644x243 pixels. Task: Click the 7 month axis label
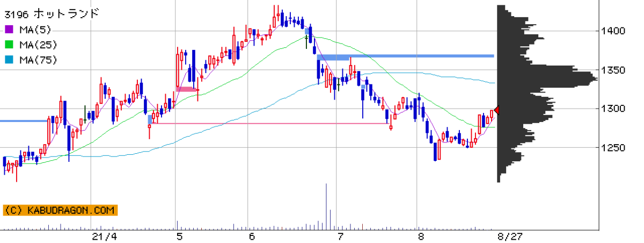[x=340, y=236]
